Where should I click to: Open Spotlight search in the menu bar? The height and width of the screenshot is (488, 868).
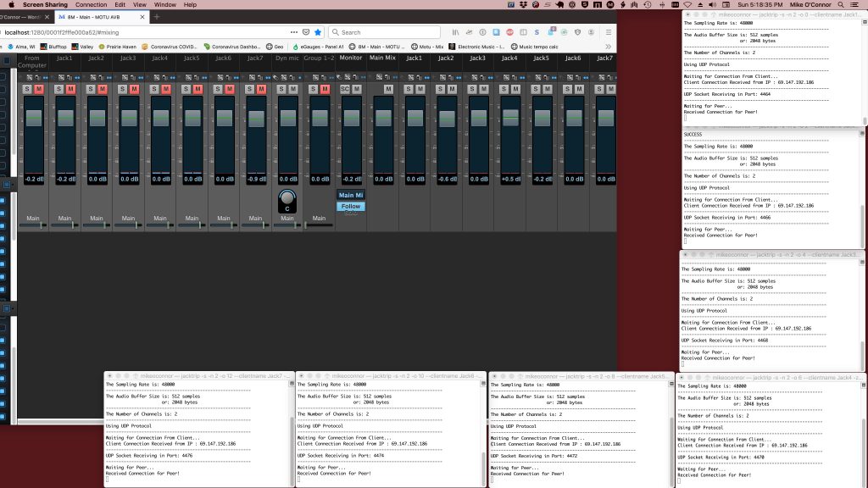841,4
